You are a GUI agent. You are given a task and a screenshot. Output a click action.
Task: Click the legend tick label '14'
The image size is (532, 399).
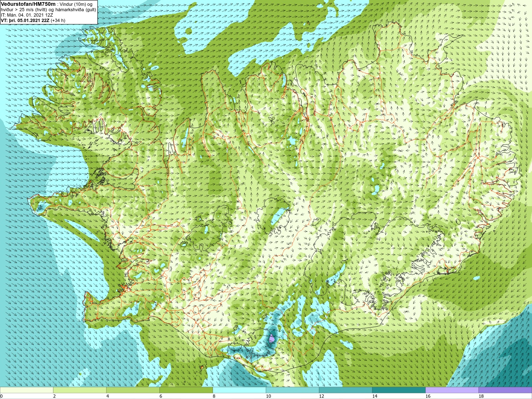(x=374, y=396)
